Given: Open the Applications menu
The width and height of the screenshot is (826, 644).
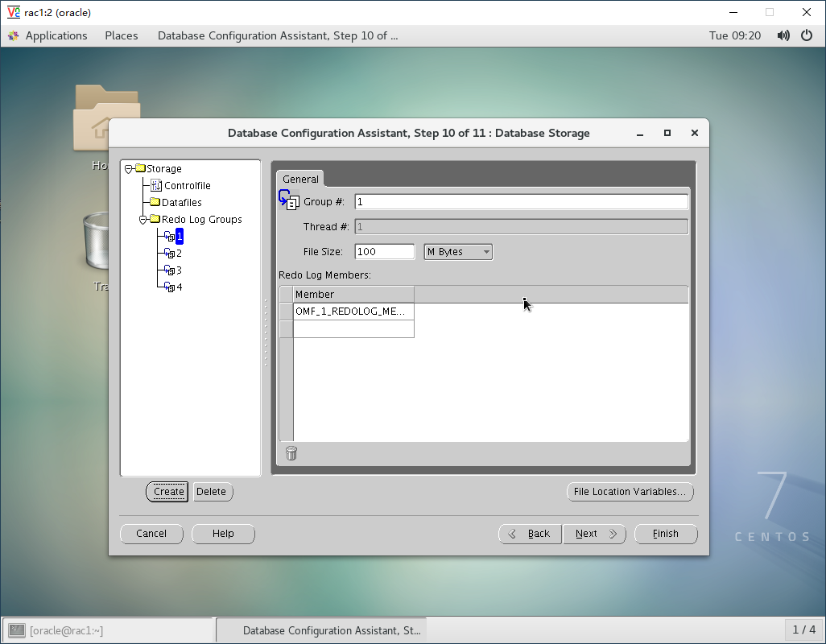Looking at the screenshot, I should (56, 35).
